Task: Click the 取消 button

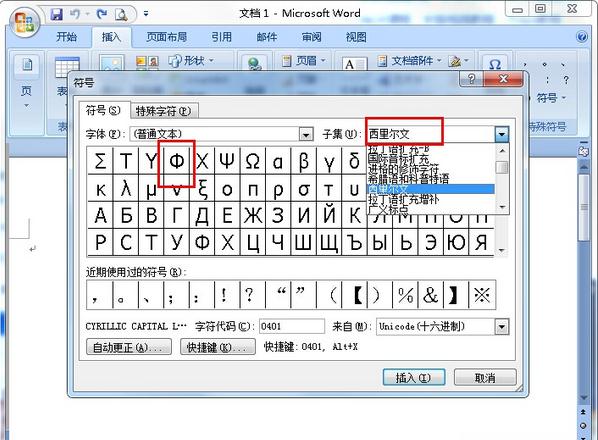Action: [485, 378]
